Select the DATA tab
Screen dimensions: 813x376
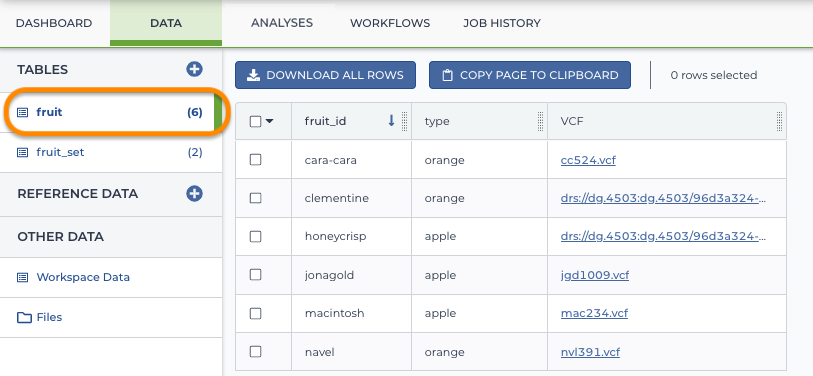[x=166, y=23]
